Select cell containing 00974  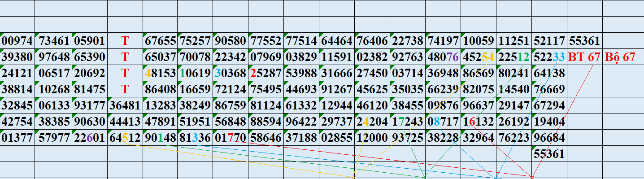(x=17, y=41)
